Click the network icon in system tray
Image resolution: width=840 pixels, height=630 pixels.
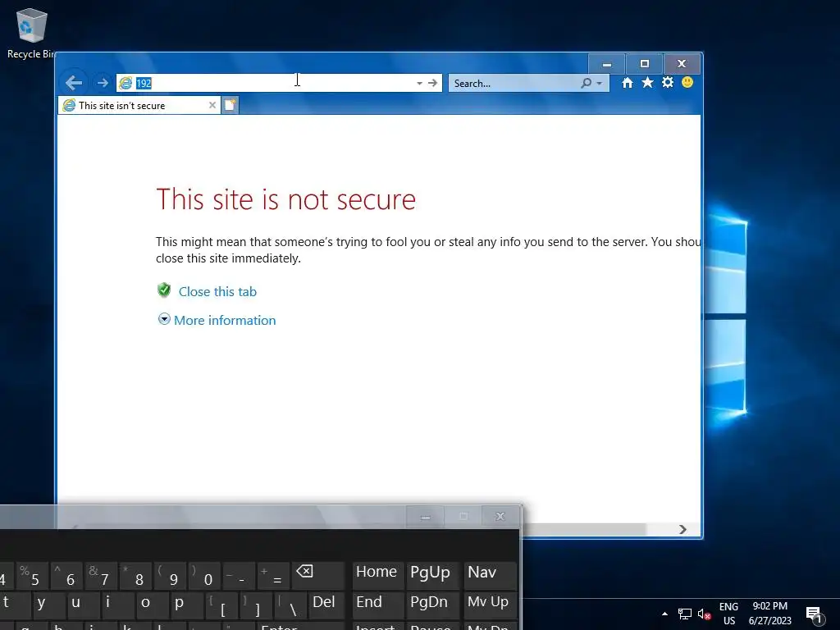685,614
